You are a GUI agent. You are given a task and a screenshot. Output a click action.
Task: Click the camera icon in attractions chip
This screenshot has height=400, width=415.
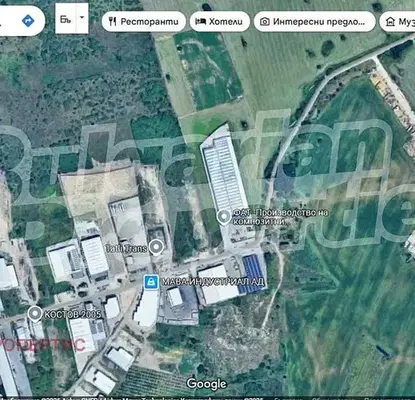(x=265, y=22)
